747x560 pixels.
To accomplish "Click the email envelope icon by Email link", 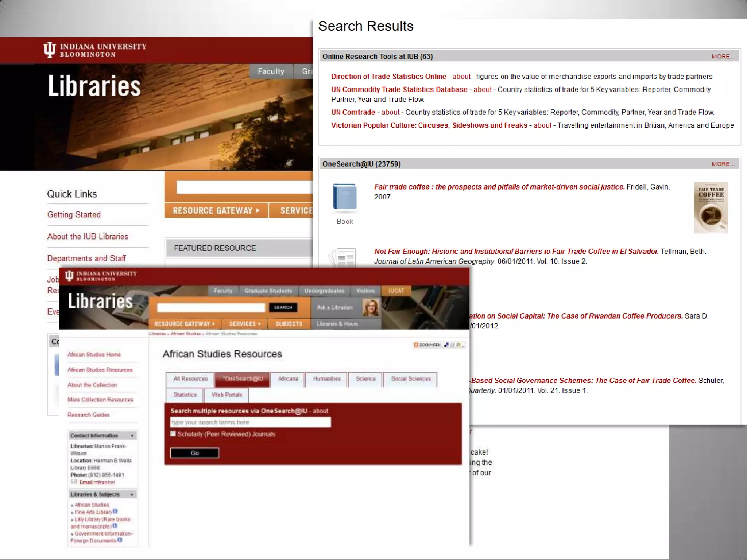I will pyautogui.click(x=74, y=482).
